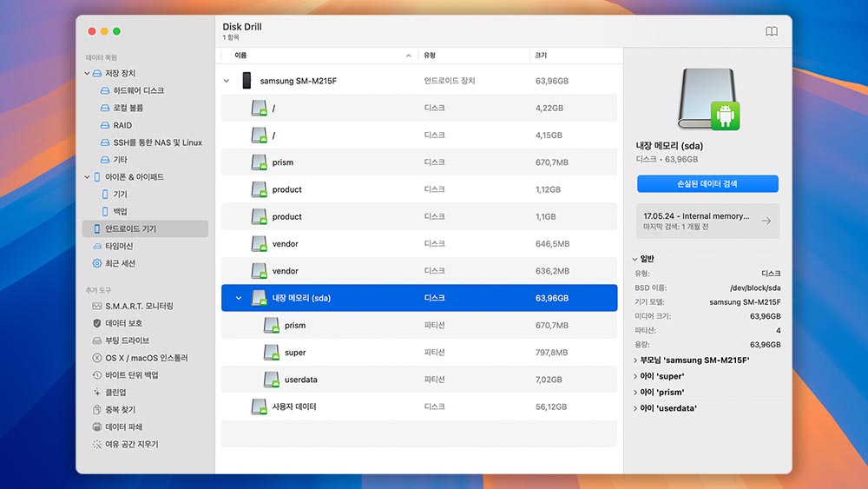Open the help book icon
The width and height of the screenshot is (868, 489).
(771, 31)
